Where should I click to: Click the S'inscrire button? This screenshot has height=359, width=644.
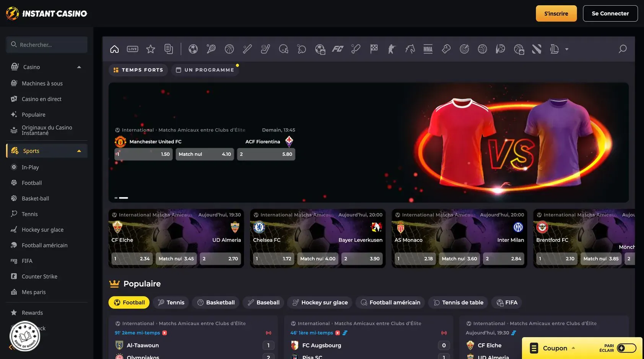556,13
